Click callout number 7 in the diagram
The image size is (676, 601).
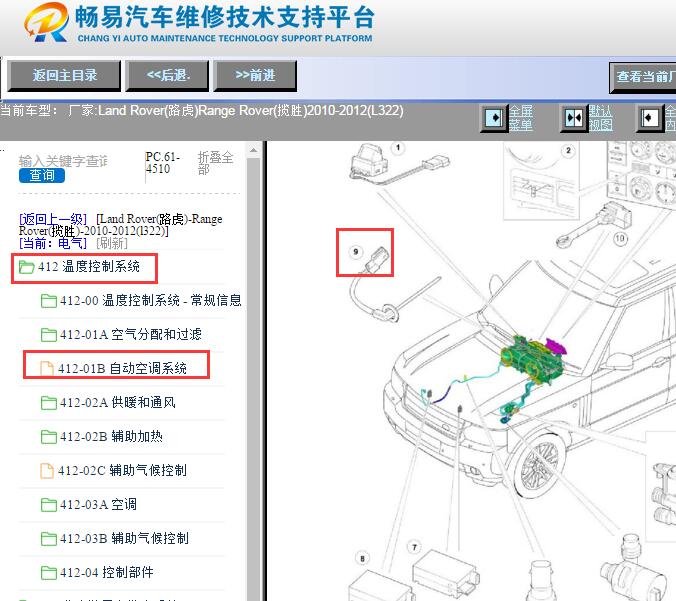[x=414, y=548]
